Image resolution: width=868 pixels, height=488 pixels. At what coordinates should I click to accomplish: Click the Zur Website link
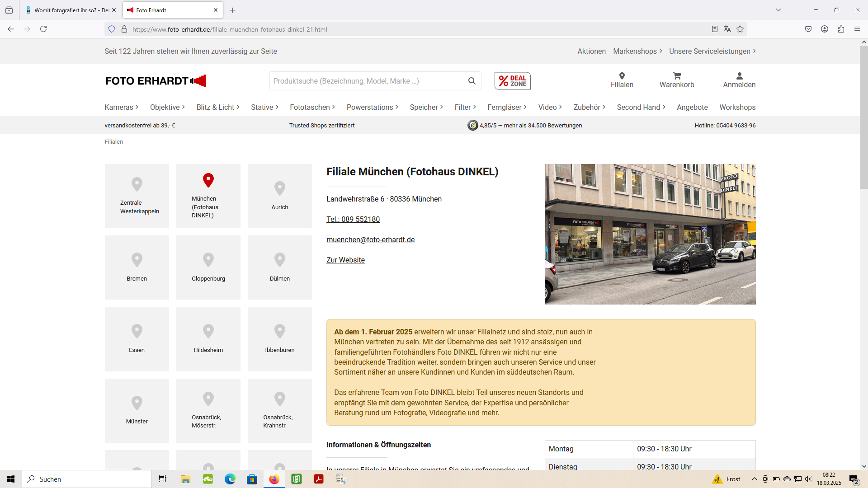point(345,260)
